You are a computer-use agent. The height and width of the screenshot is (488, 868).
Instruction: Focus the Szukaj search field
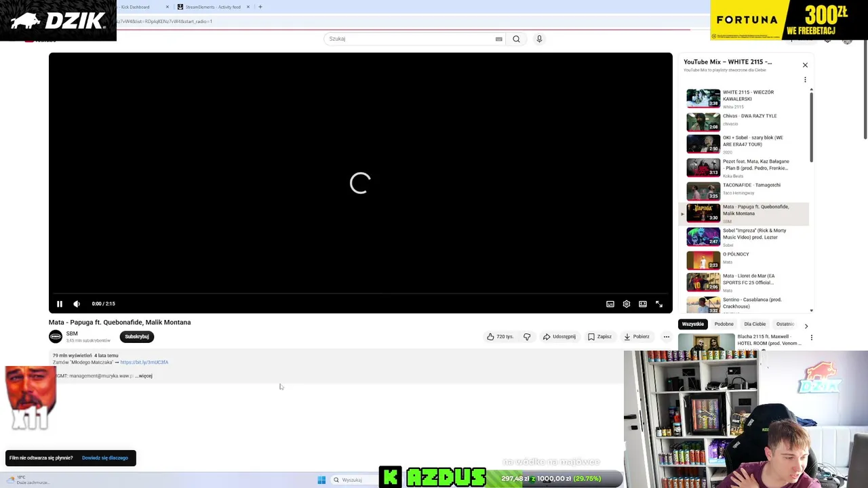(x=410, y=39)
